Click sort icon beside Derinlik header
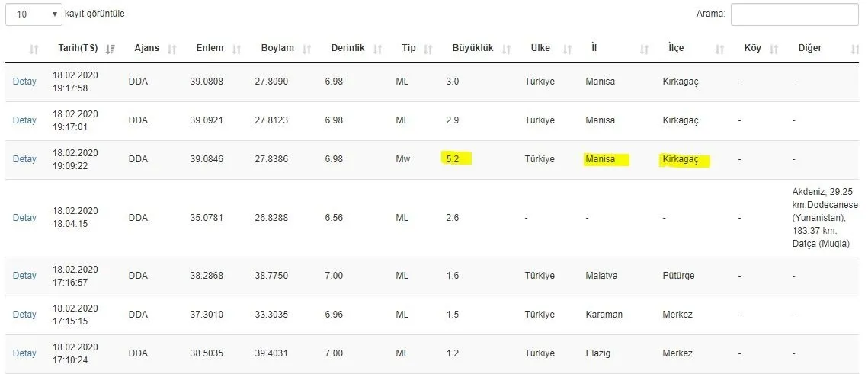 coord(377,50)
